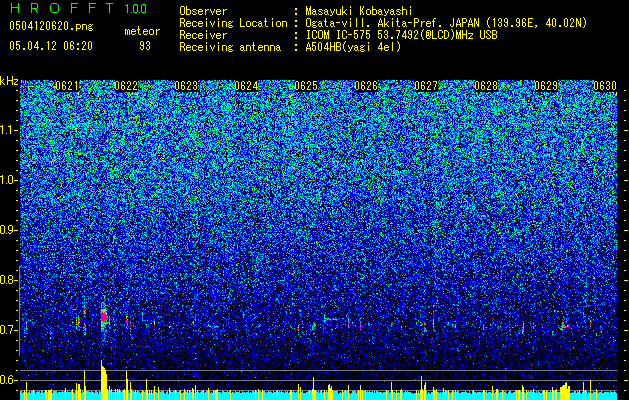The image size is (629, 400).
Task: Click the 0623 time marker
Action: [187, 86]
